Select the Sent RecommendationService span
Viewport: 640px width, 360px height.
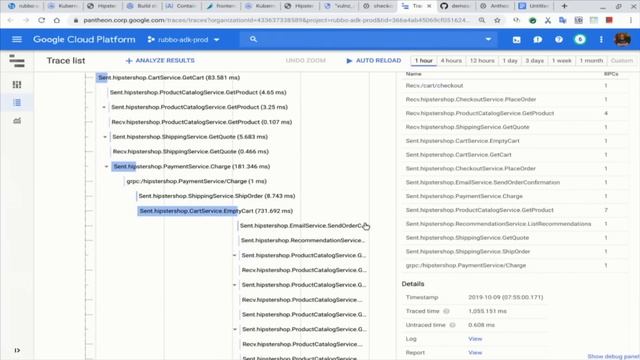click(x=302, y=240)
